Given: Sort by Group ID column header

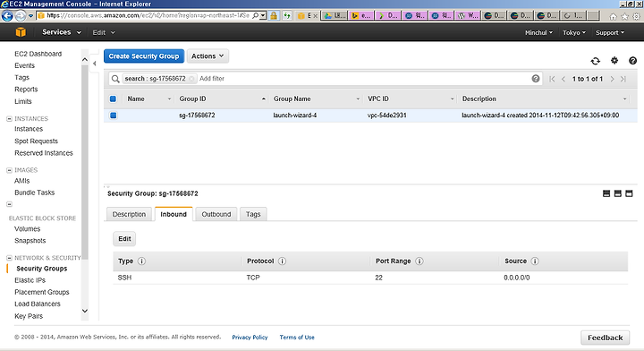Looking at the screenshot, I should tap(192, 99).
